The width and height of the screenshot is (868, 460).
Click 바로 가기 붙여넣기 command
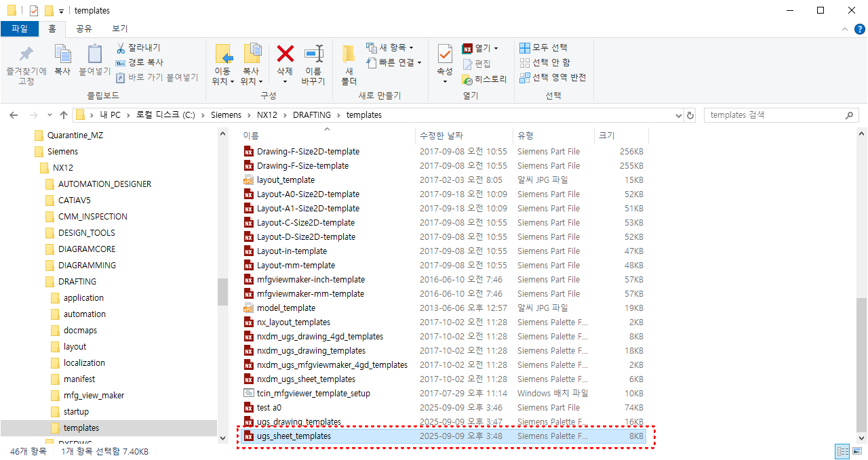(x=157, y=77)
